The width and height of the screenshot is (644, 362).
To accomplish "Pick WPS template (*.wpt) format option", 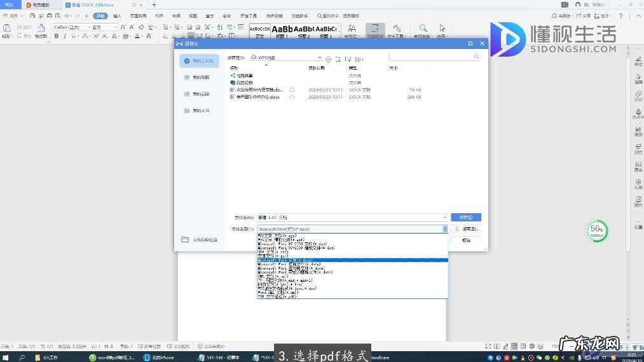I will click(x=352, y=240).
